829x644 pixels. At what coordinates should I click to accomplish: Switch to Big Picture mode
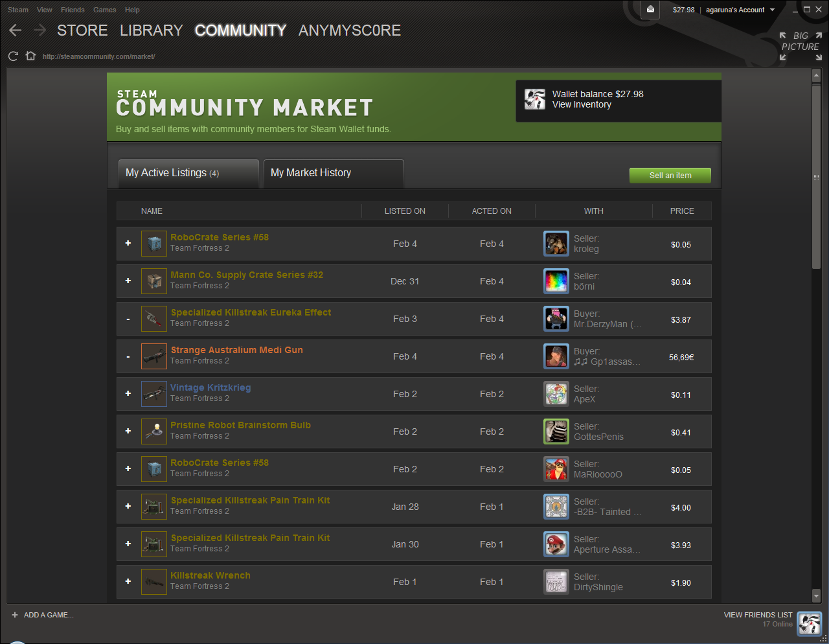801,46
